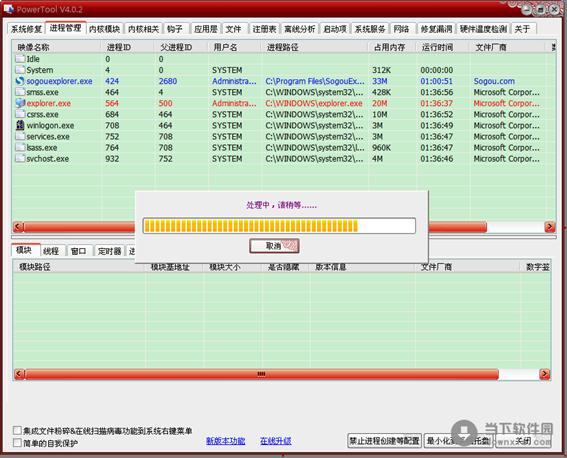Click the Sogou.com vendor cell
The height and width of the screenshot is (458, 567).
click(x=494, y=81)
